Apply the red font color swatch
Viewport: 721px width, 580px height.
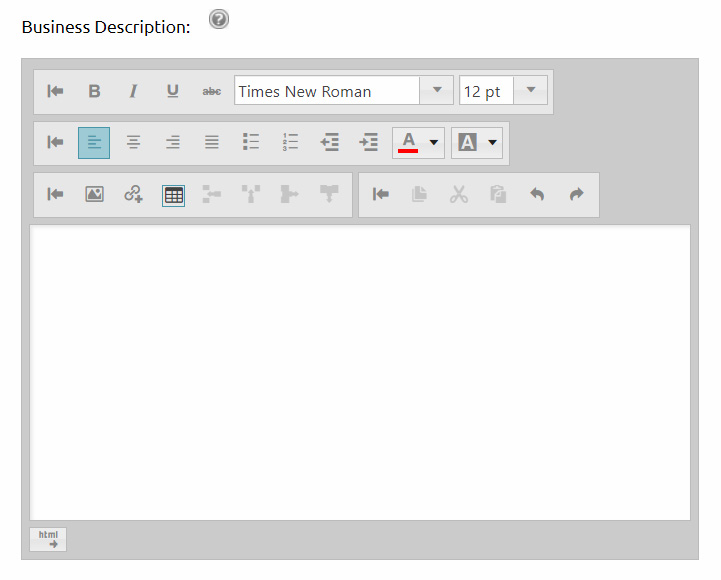[408, 143]
